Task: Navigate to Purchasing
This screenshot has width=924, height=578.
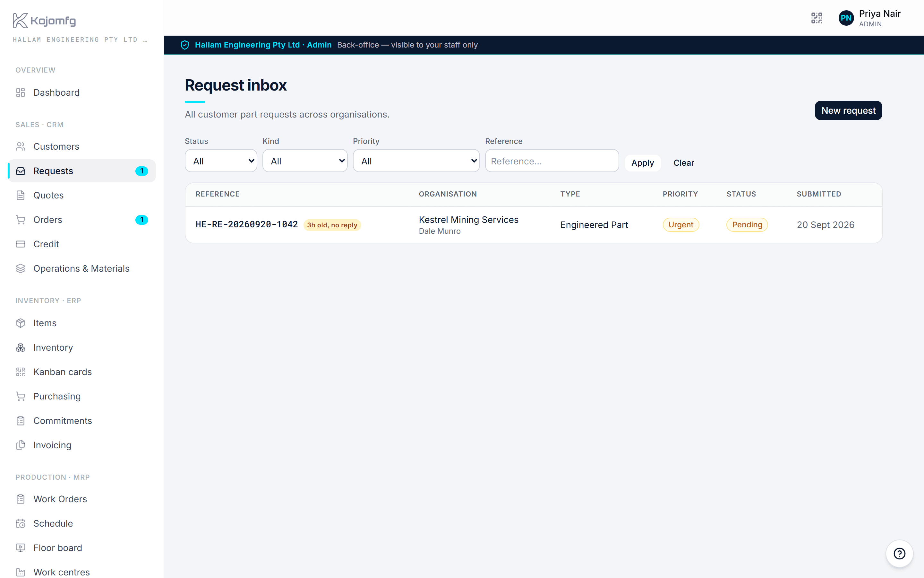Action: coord(82,397)
